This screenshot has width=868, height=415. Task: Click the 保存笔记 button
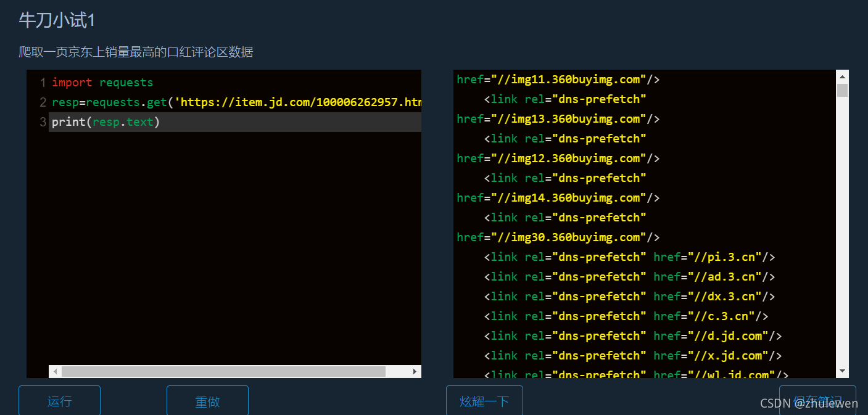pyautogui.click(x=817, y=401)
